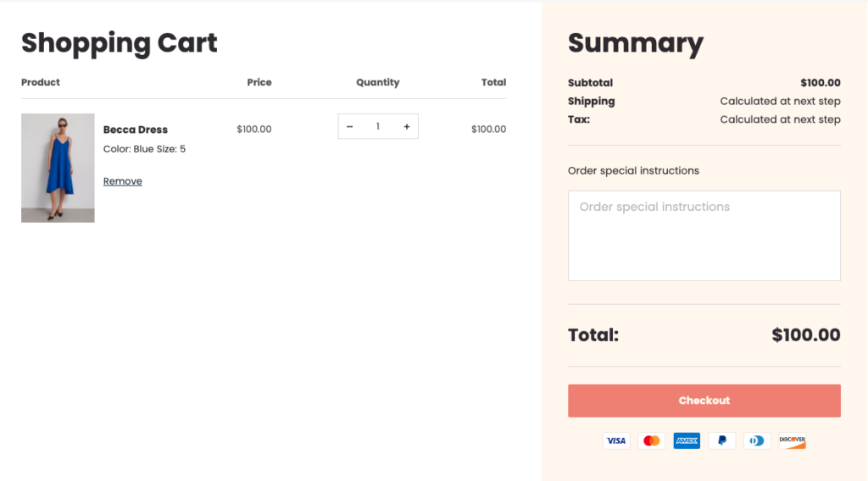Viewport: 868px width, 481px height.
Task: Click the American Express card icon
Action: coord(687,440)
